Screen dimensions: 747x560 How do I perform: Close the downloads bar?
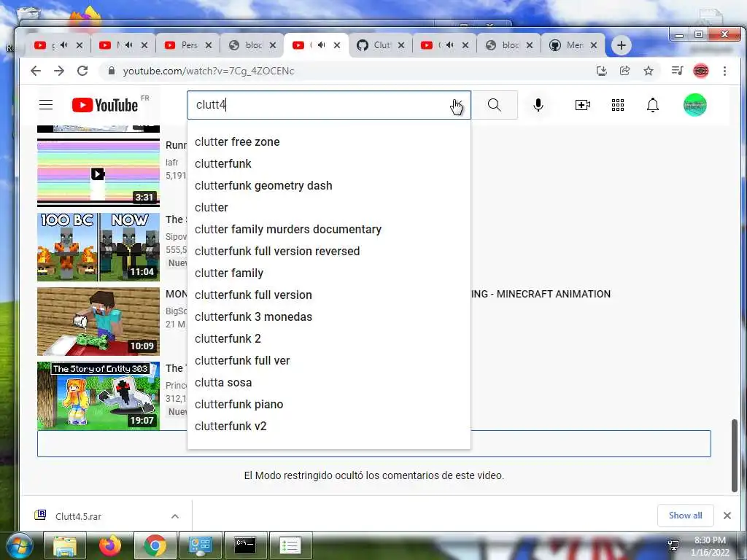pos(727,516)
